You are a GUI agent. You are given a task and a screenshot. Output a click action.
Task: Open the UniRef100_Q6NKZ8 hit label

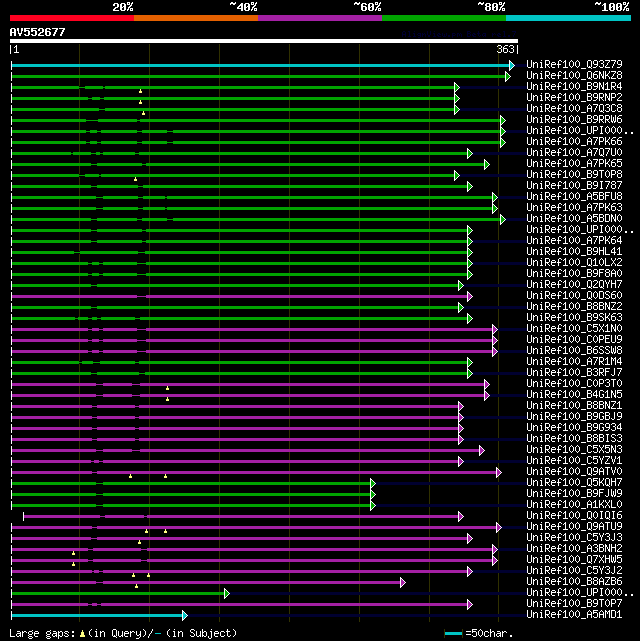tap(574, 76)
